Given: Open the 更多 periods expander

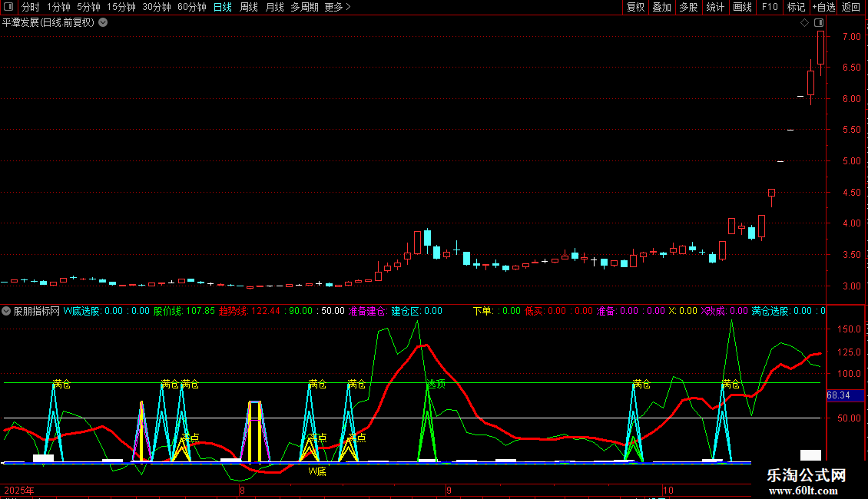Looking at the screenshot, I should pos(337,7).
